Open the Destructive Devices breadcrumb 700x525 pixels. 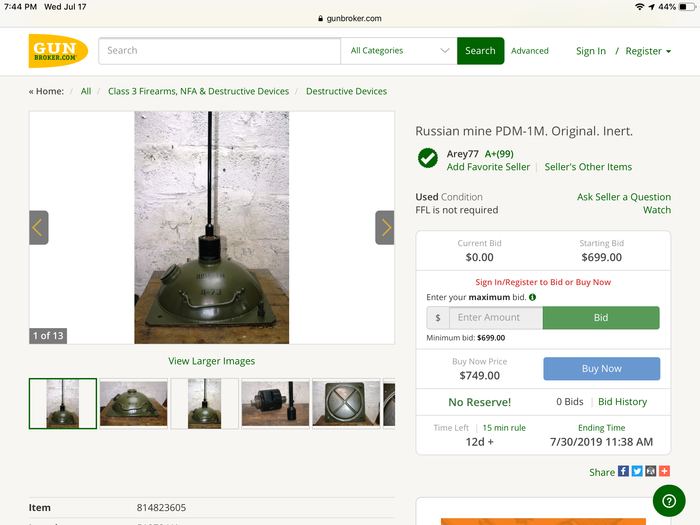[346, 91]
